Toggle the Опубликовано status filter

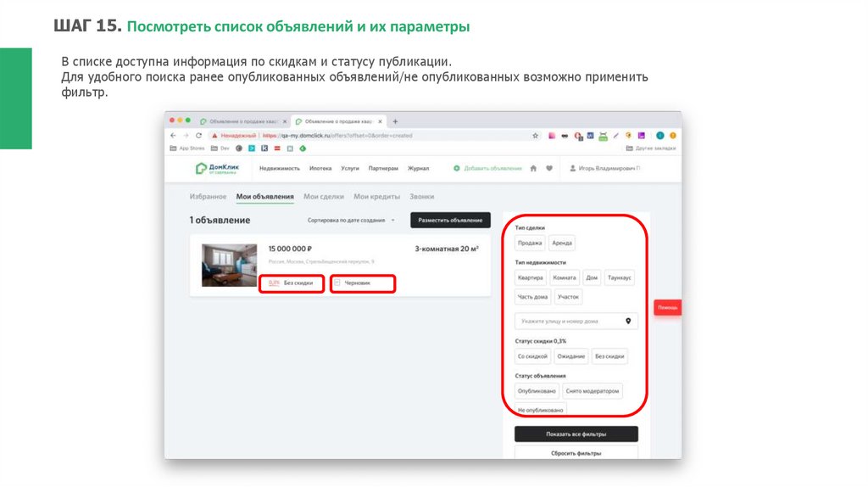537,391
